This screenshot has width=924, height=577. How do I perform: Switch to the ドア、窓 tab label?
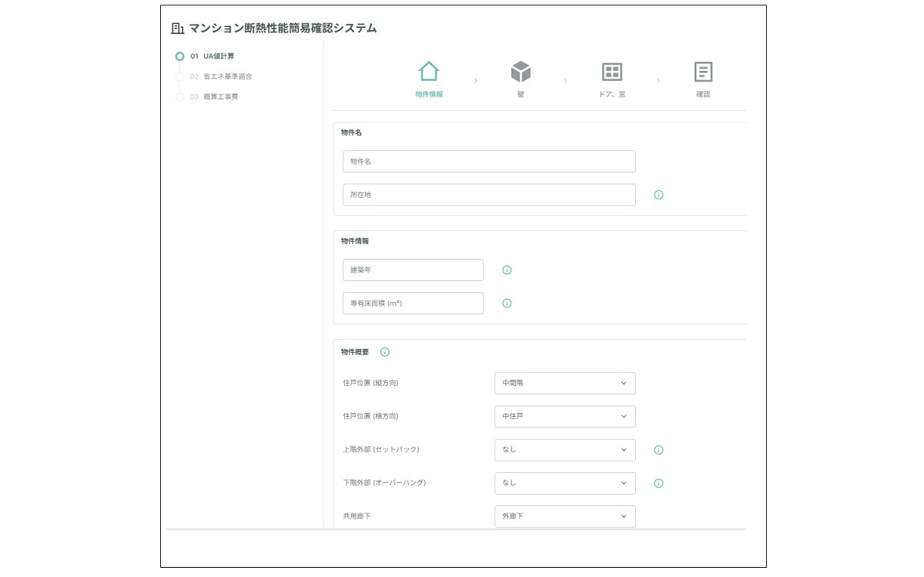pyautogui.click(x=612, y=94)
